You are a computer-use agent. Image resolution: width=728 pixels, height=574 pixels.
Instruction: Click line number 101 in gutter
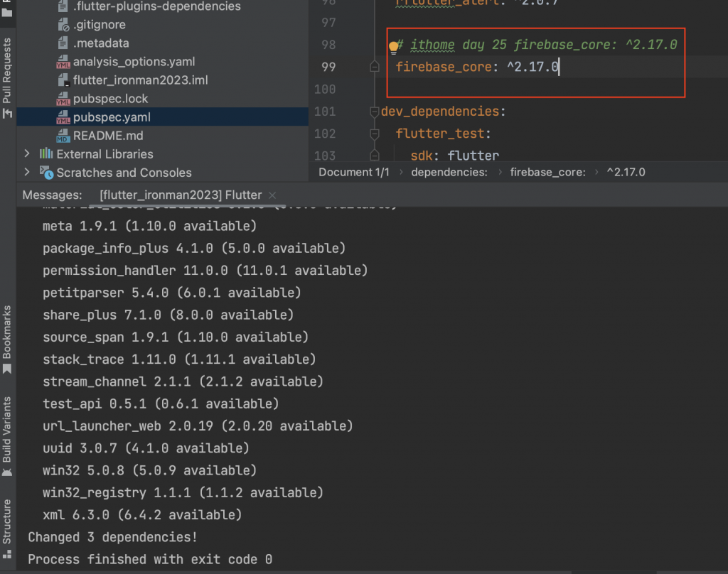(x=324, y=112)
